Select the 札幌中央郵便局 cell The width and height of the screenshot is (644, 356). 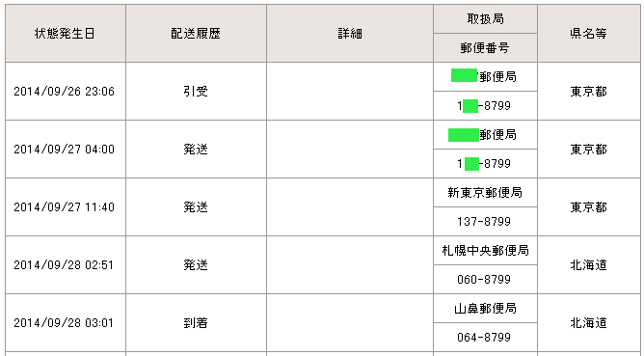click(x=485, y=250)
